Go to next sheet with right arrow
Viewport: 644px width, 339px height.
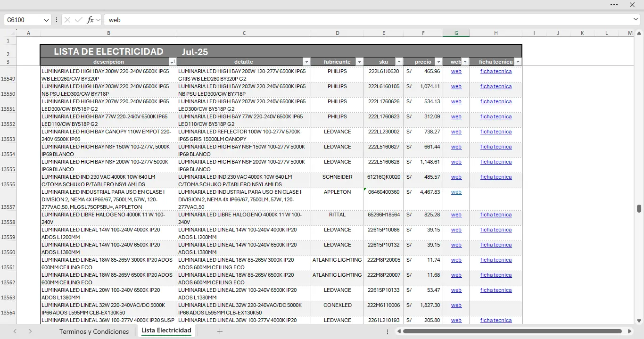[x=30, y=331]
